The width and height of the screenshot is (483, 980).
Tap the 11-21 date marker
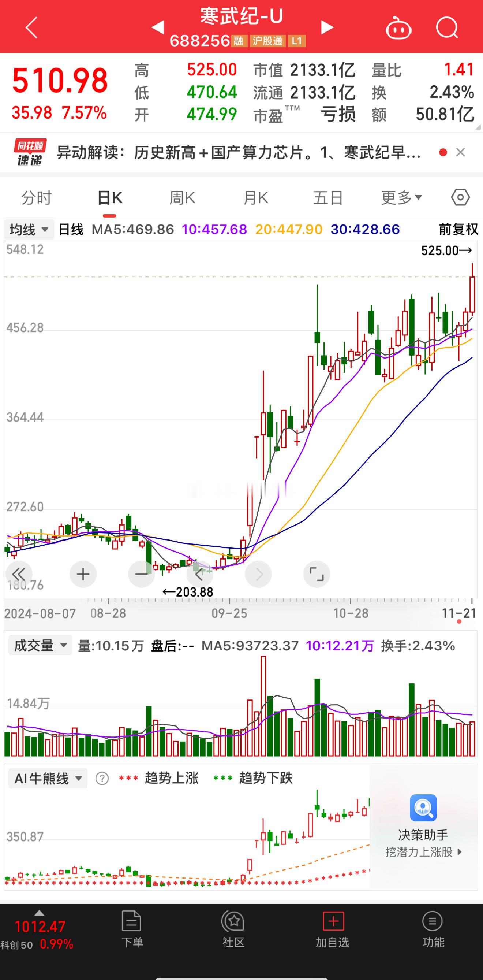(x=460, y=613)
